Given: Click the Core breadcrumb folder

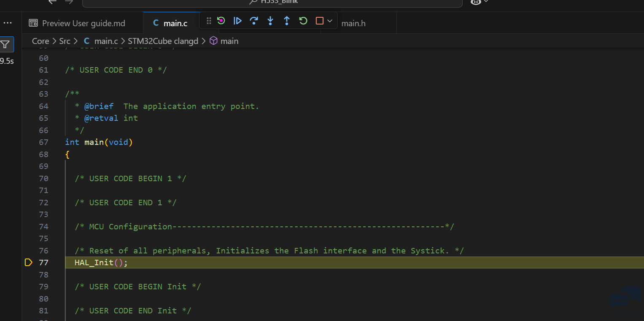Looking at the screenshot, I should (40, 41).
